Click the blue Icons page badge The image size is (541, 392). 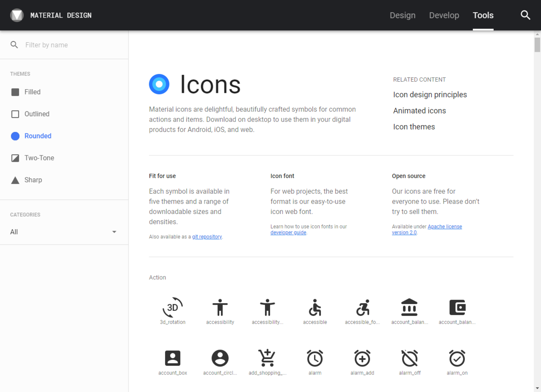click(159, 84)
